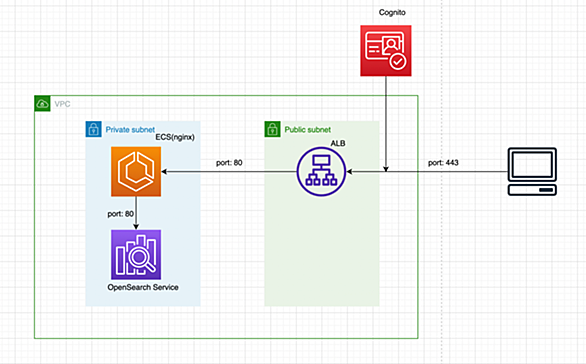Viewport: 586px width, 364px height.
Task: Click the VPC label text
Action: pos(62,104)
